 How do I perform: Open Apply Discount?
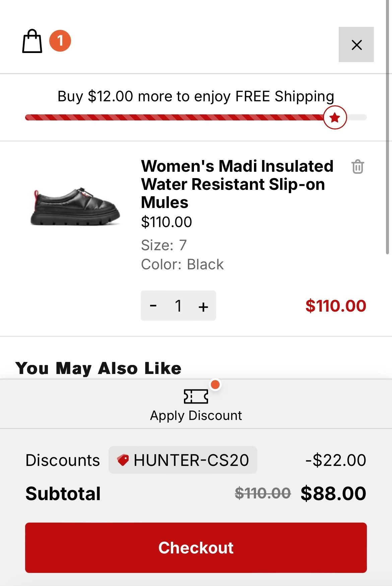196,415
